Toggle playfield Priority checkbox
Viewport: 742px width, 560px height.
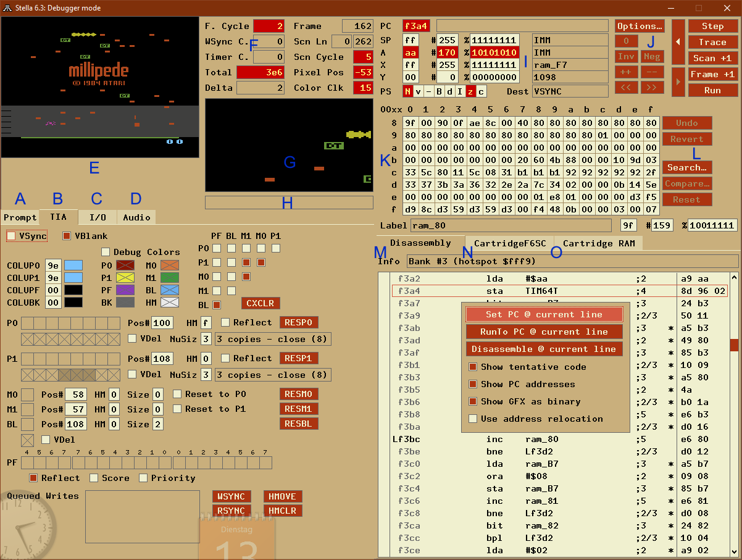pyautogui.click(x=143, y=478)
